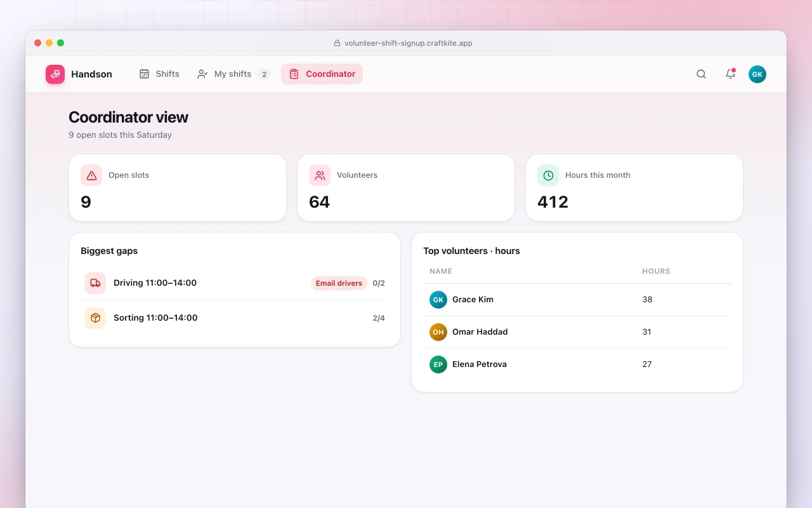Screen dimensions: 812x508
Task: Click the Top volunteers · hours heading
Action: coord(471,251)
